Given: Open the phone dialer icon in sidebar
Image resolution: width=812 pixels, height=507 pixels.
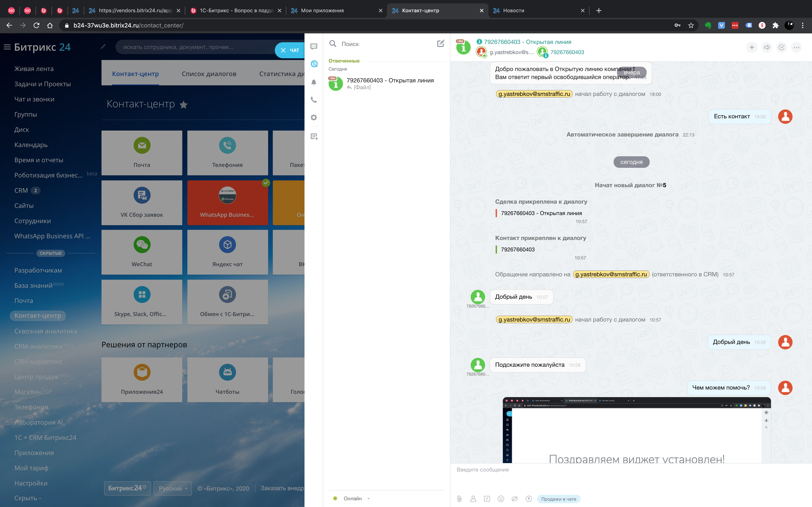Looking at the screenshot, I should pyautogui.click(x=314, y=99).
